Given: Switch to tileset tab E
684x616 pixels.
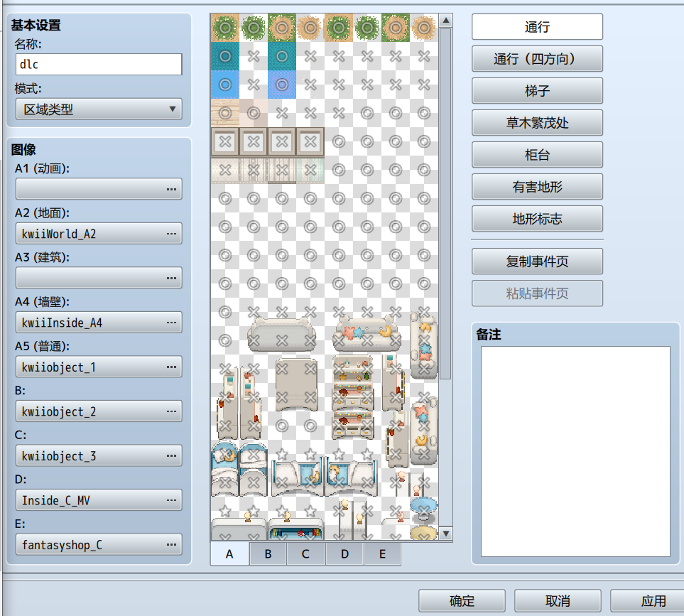Looking at the screenshot, I should click(x=382, y=554).
